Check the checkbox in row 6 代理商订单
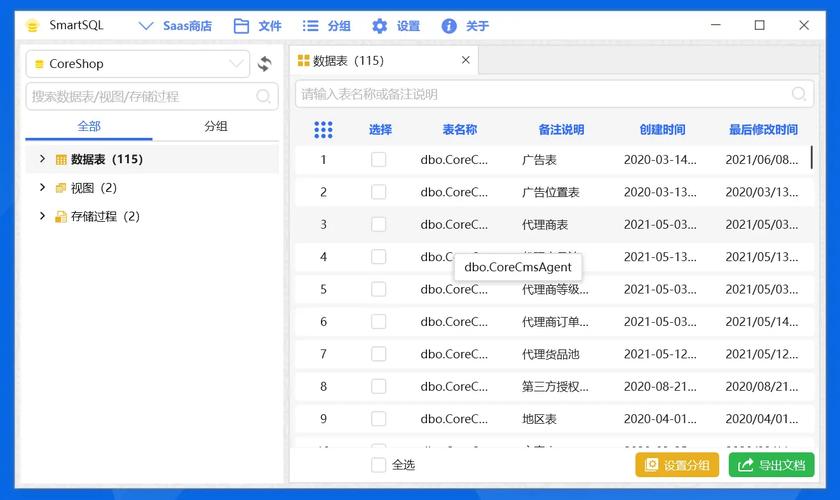The image size is (840, 500). pos(379,322)
